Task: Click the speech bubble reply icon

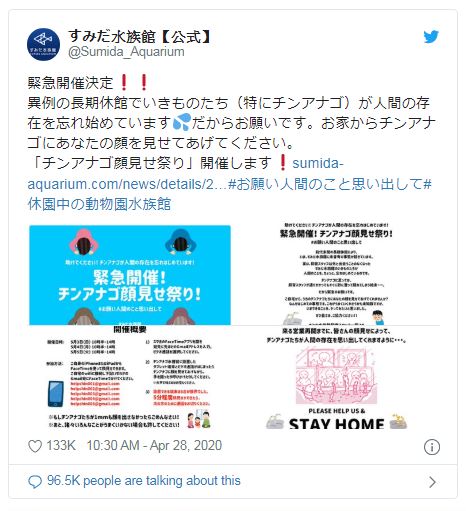Action: click(35, 482)
